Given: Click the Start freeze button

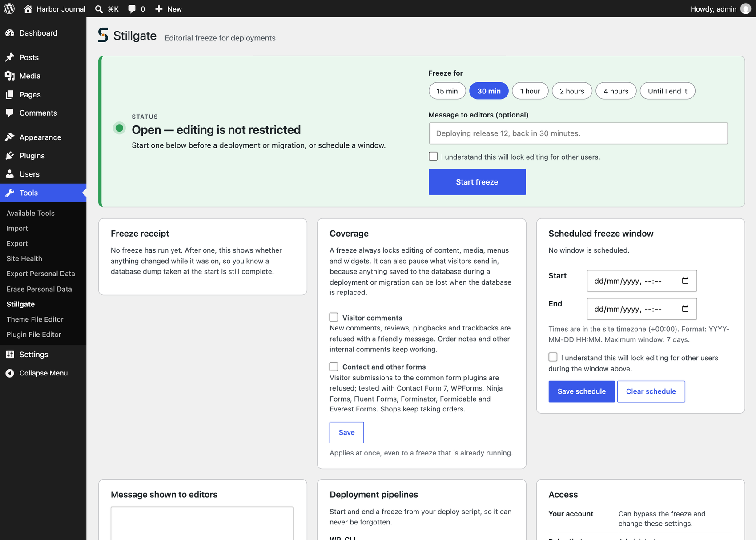Looking at the screenshot, I should coord(477,182).
